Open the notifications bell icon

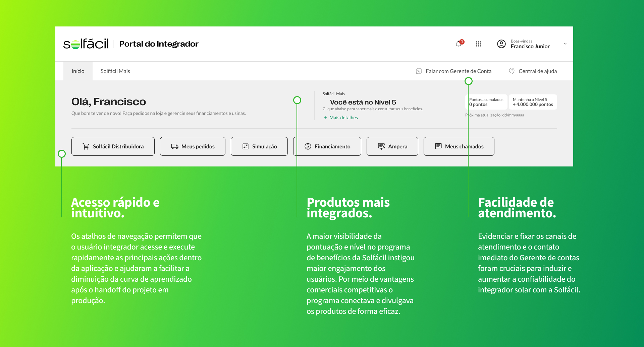(459, 44)
